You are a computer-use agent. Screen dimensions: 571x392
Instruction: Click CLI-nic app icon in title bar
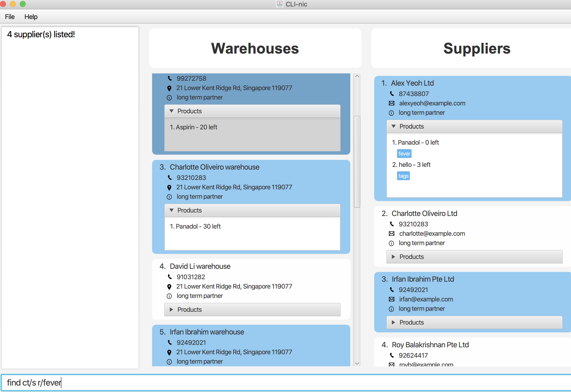280,4
